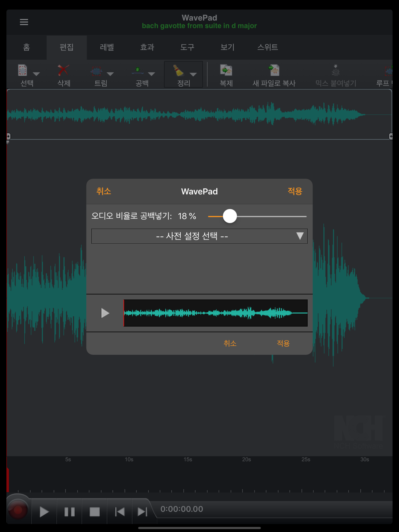Click the 트림 trim icon

(96, 71)
